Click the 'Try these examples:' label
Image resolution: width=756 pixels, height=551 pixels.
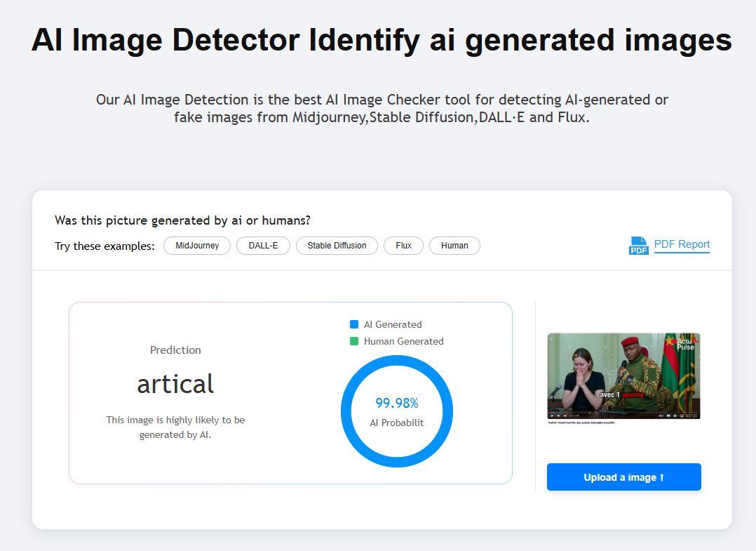(x=104, y=246)
